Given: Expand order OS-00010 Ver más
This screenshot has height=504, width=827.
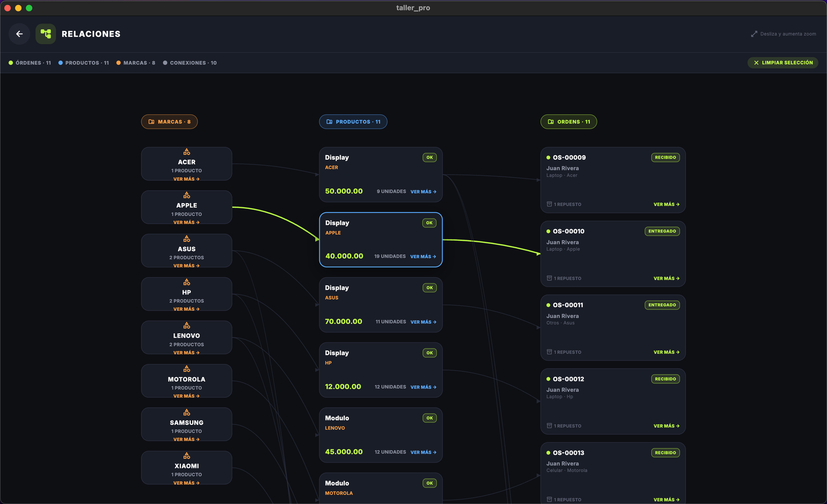Looking at the screenshot, I should coord(667,279).
